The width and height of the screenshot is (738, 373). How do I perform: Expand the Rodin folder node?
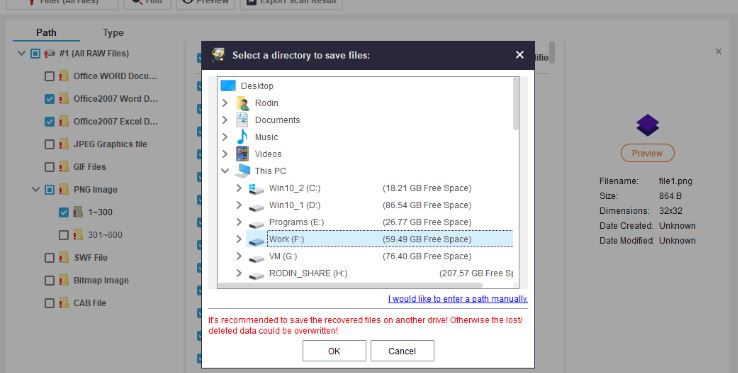click(225, 103)
